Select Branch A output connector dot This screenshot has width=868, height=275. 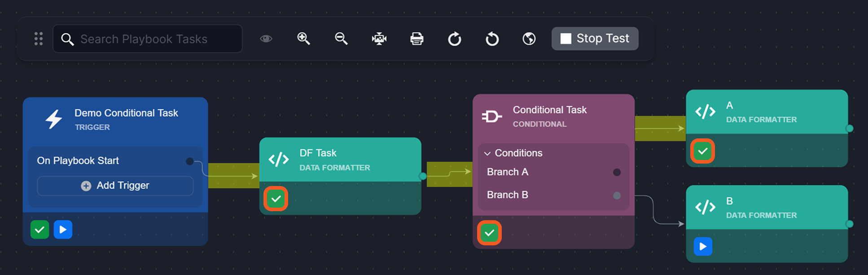[617, 172]
